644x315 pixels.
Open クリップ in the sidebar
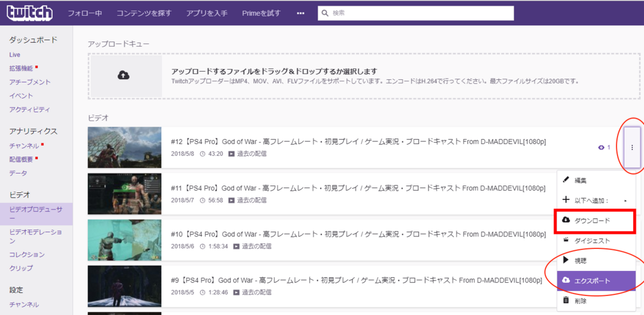coord(21,268)
